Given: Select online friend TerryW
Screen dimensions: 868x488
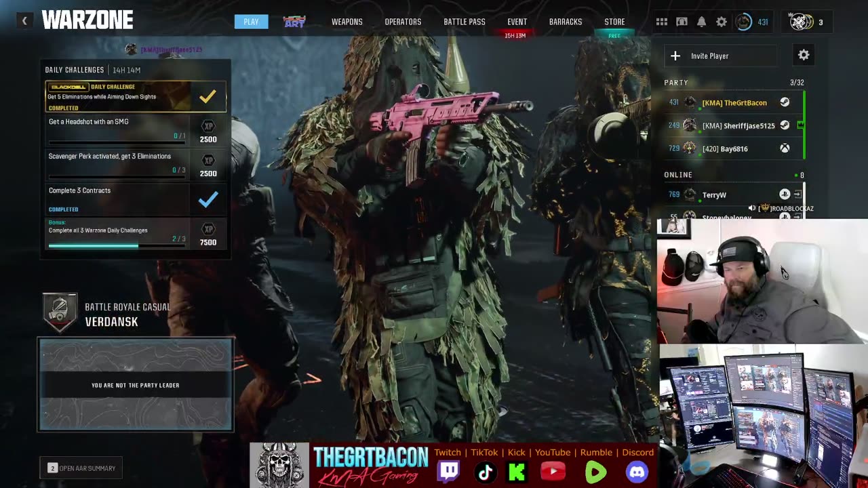Looking at the screenshot, I should (x=732, y=195).
